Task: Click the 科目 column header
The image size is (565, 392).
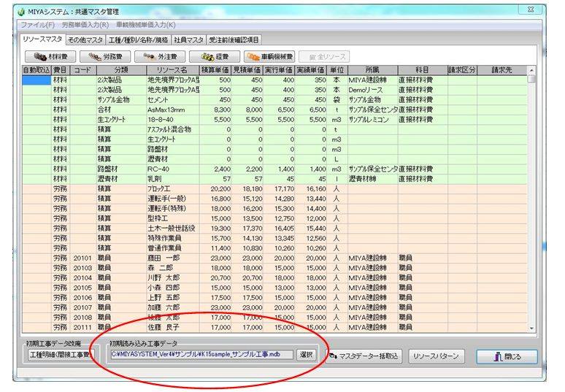Action: [423, 70]
